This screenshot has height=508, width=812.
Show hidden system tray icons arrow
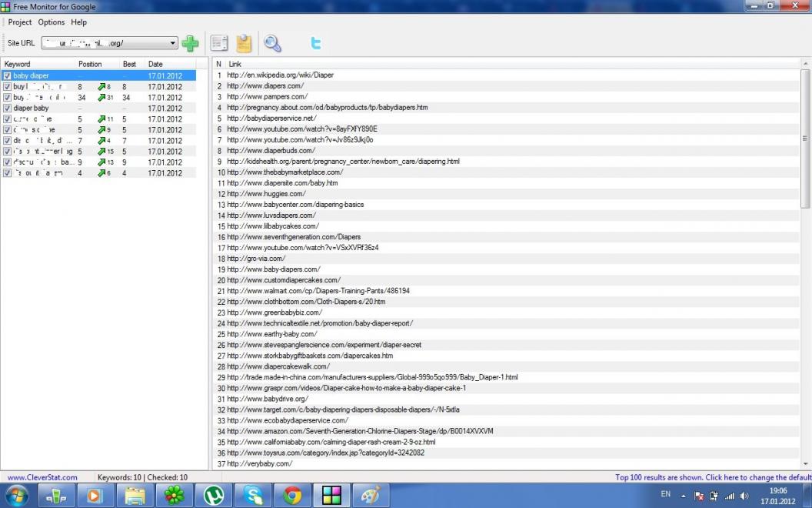coord(683,496)
